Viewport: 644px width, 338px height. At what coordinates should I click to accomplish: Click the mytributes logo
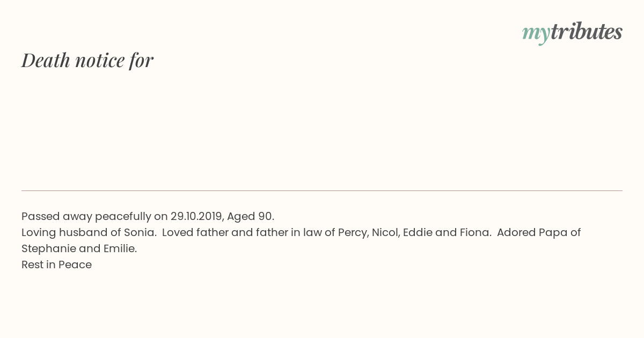pyautogui.click(x=572, y=32)
